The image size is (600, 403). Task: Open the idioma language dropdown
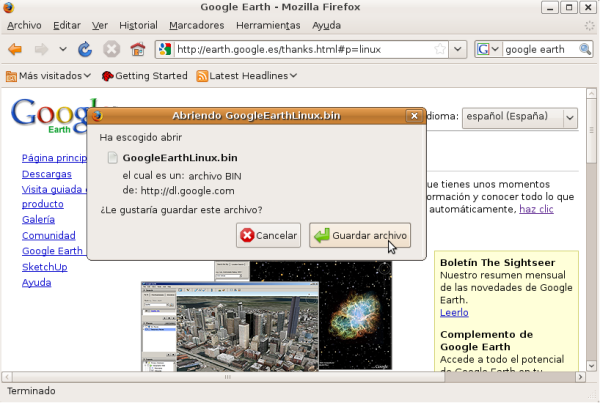(x=519, y=117)
